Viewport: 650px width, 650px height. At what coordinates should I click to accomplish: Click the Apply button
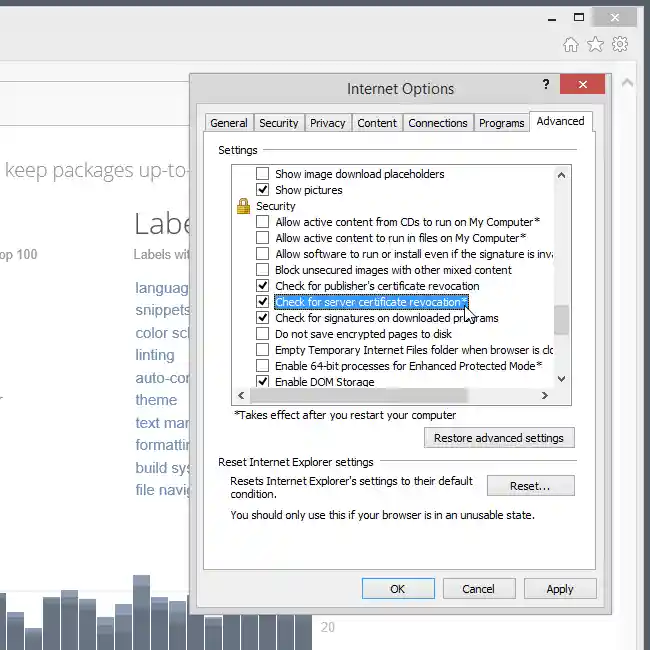coord(560,589)
